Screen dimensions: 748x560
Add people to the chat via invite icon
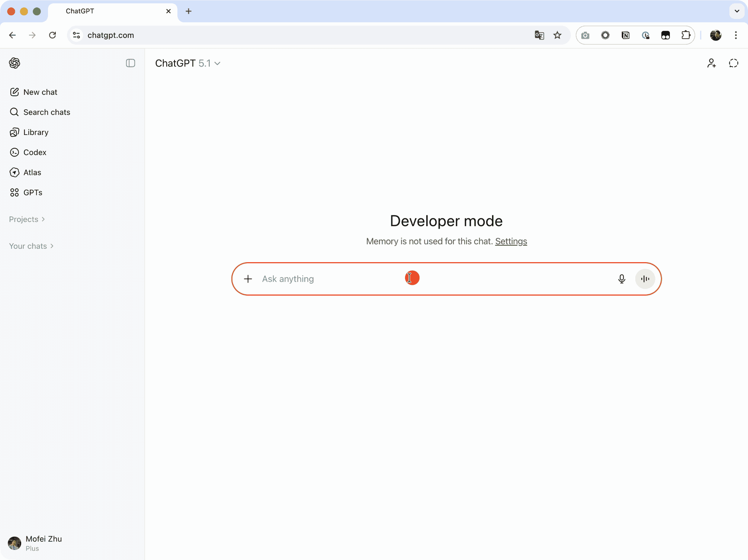click(712, 63)
